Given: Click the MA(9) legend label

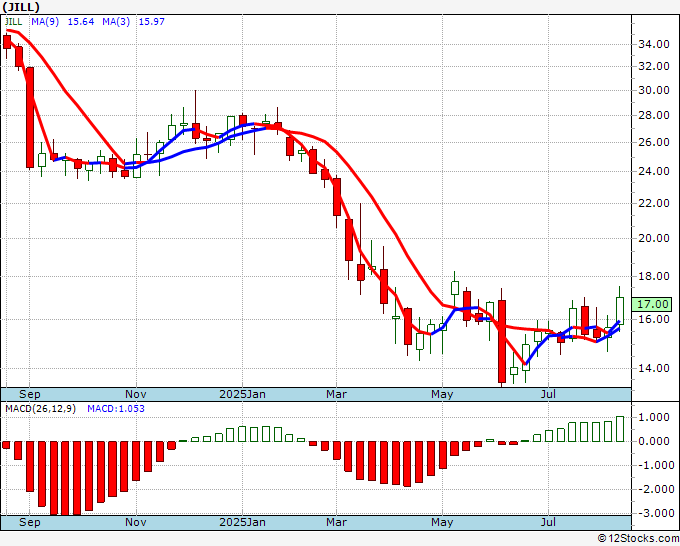Looking at the screenshot, I should (45, 21).
